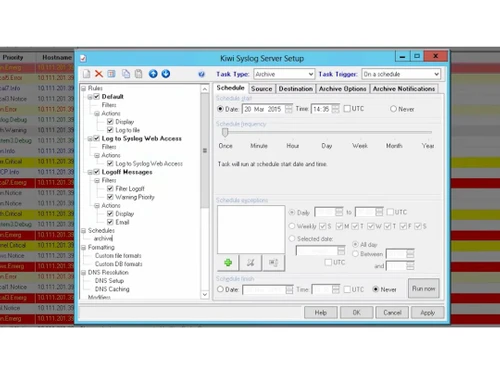Click the start time spinner arrows
Viewport: 500px width, 375px height.
click(x=336, y=109)
